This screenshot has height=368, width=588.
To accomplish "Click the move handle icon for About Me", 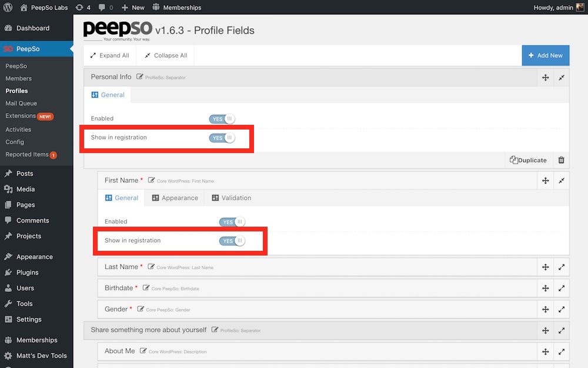I will (x=545, y=352).
